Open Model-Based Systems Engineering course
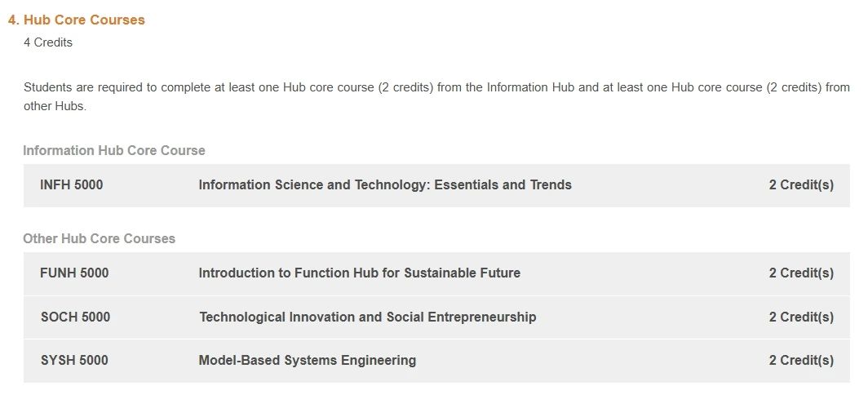This screenshot has width=868, height=395. pyautogui.click(x=307, y=361)
